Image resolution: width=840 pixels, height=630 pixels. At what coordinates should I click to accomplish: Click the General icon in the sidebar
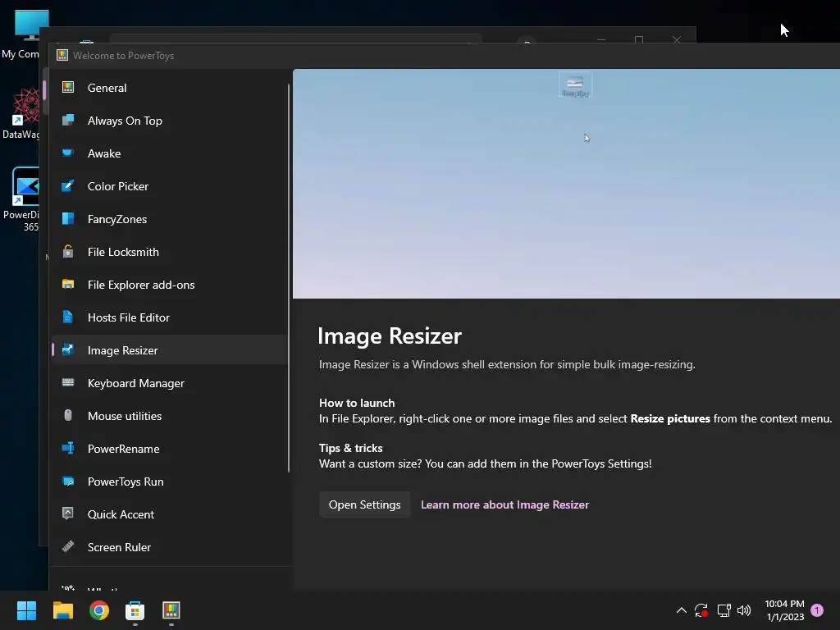68,87
